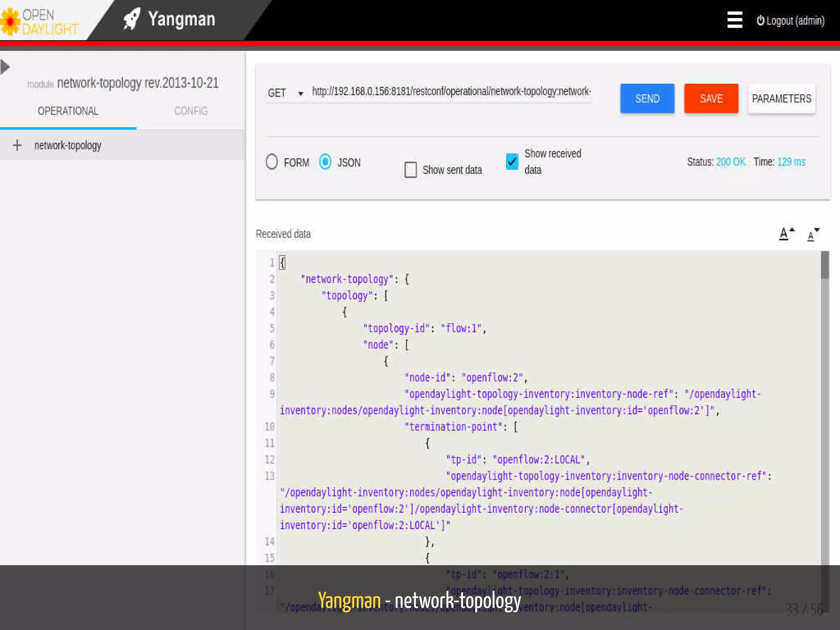This screenshot has width=840, height=630.
Task: Increase received data font size
Action: [787, 234]
